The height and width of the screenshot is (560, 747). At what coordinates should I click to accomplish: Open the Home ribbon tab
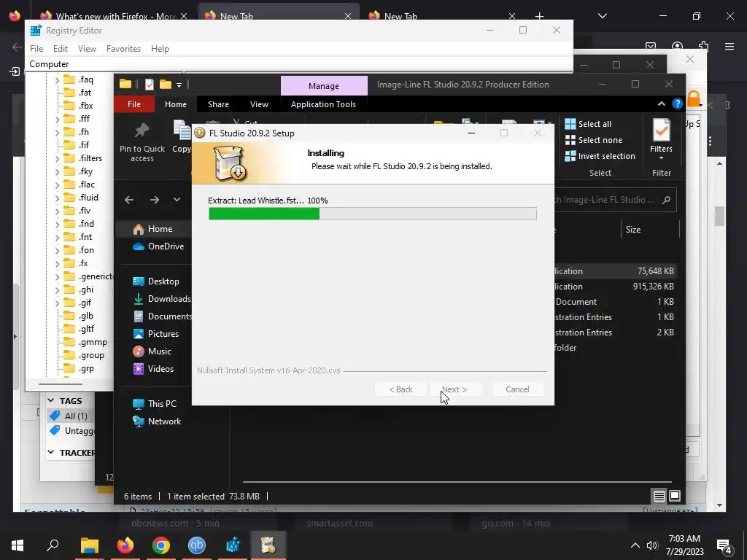pyautogui.click(x=176, y=104)
